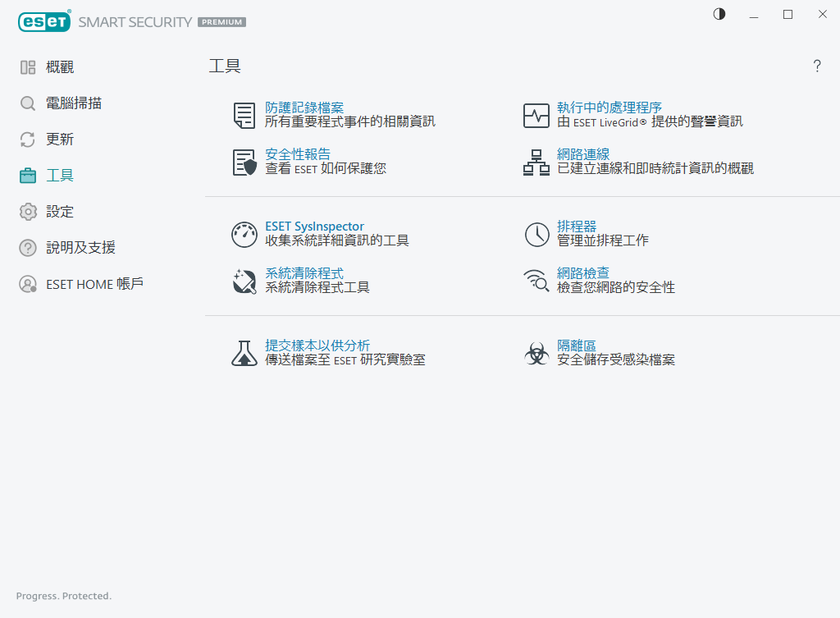This screenshot has width=840, height=618.
Task: Open the 隔離區 link
Action: coord(577,346)
